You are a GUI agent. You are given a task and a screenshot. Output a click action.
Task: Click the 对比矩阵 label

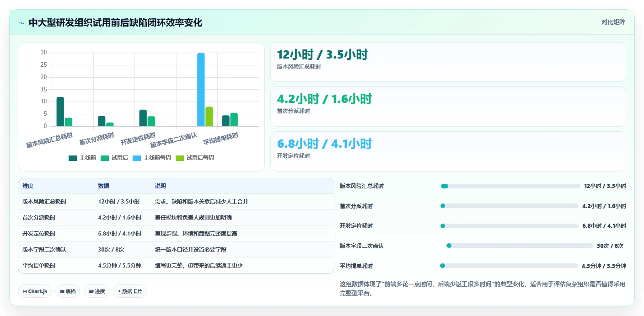point(613,22)
